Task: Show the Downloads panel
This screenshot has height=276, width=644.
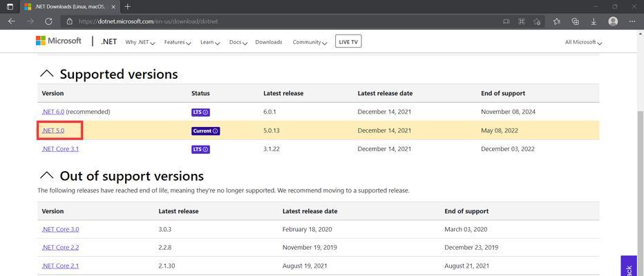Action: coord(594,21)
